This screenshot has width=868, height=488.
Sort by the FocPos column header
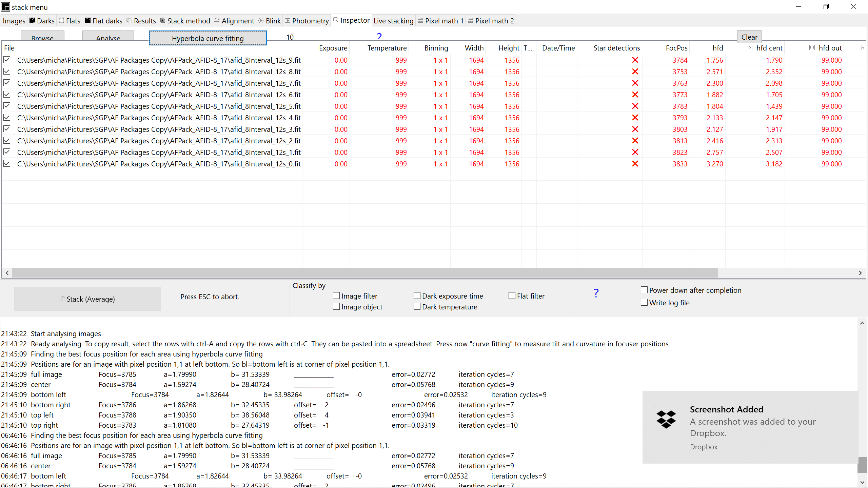point(666,48)
